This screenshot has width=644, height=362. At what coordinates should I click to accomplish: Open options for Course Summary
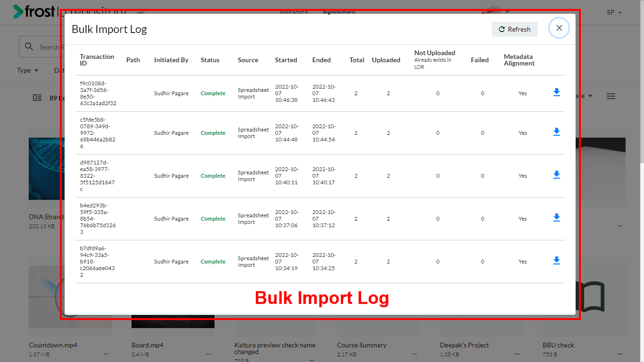[x=414, y=354]
